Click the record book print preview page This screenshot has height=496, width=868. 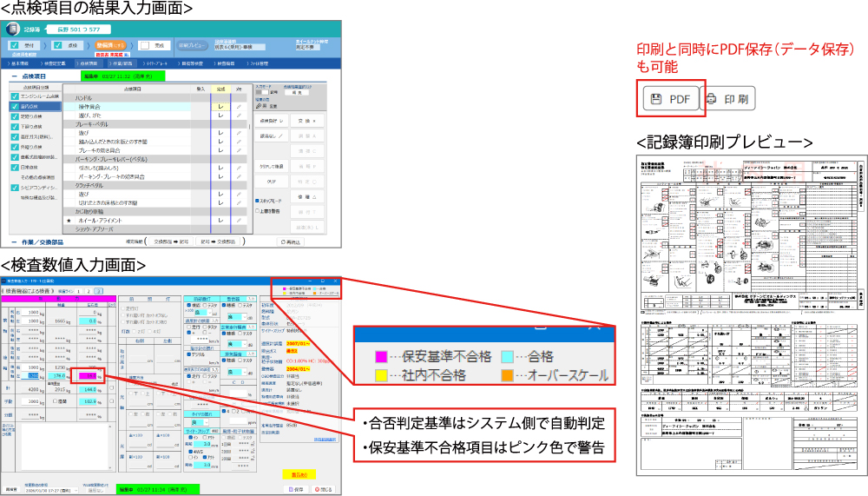752,314
